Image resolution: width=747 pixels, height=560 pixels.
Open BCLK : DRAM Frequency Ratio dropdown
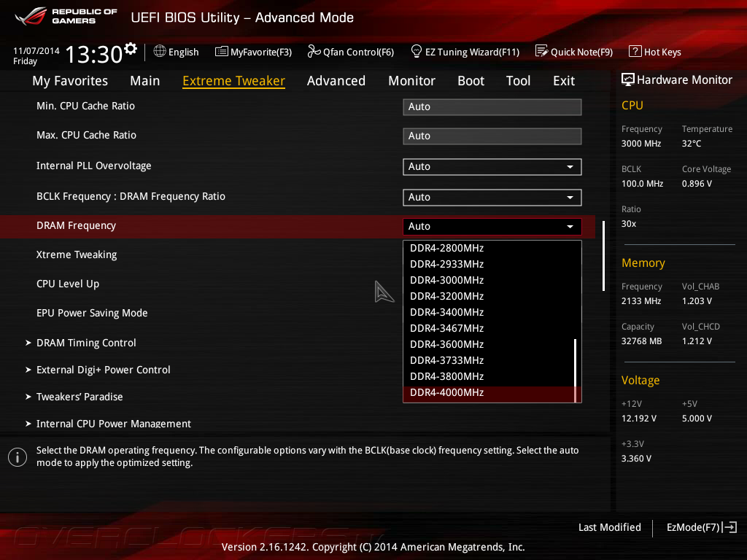click(492, 197)
